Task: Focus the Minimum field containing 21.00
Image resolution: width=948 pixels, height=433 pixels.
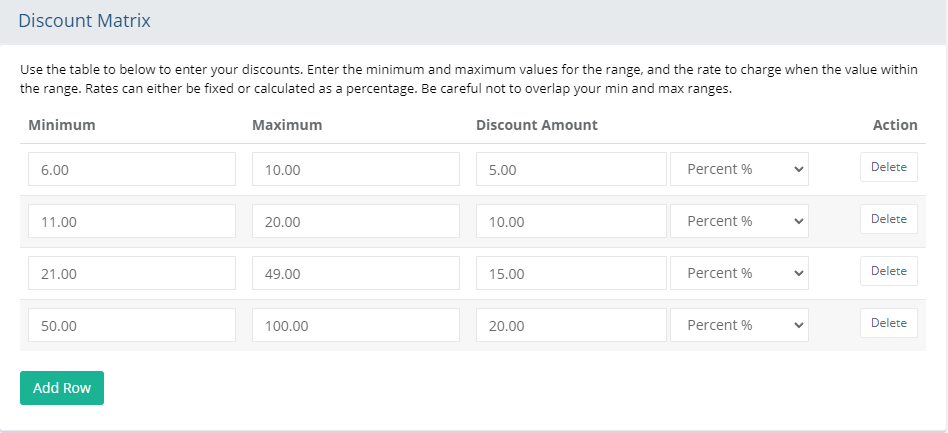Action: coord(132,273)
